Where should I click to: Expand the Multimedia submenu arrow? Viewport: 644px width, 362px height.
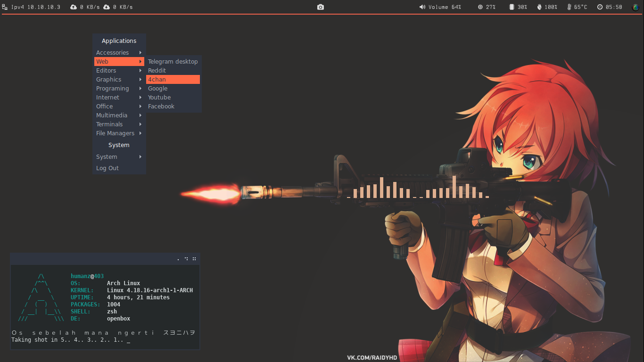point(140,115)
